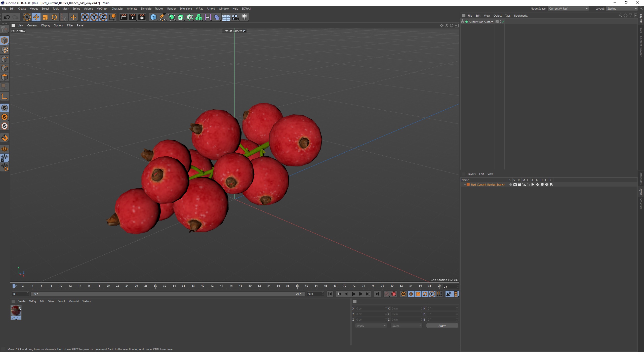Switch to Texture mode icon
644x352 pixels.
(5, 50)
